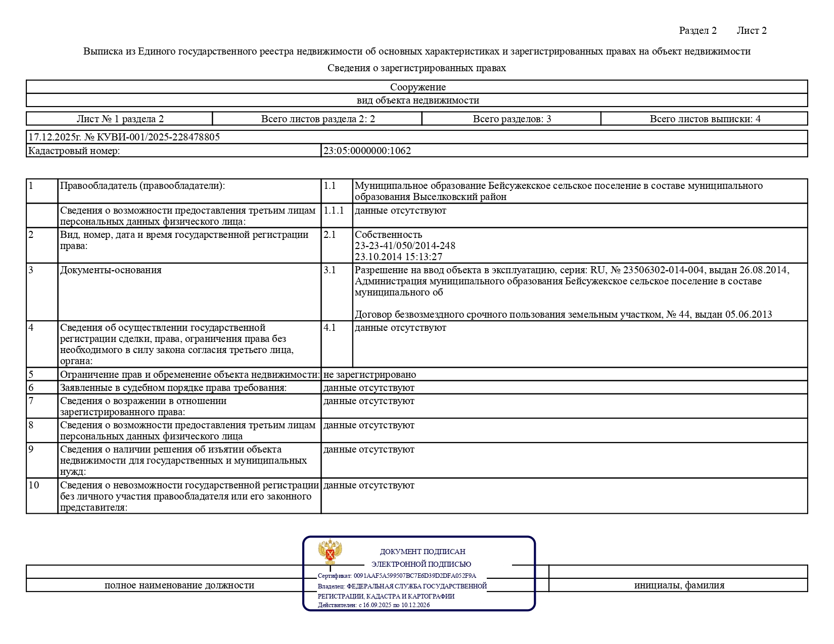Screen dimensions: 834x644
Task: Click the "инициалы, фамилия" field
Action: [679, 585]
